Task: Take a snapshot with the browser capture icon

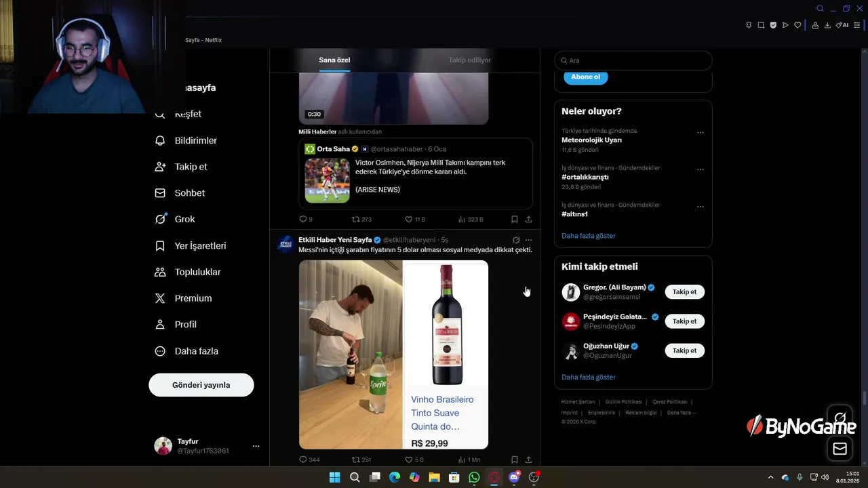Action: 761,25
